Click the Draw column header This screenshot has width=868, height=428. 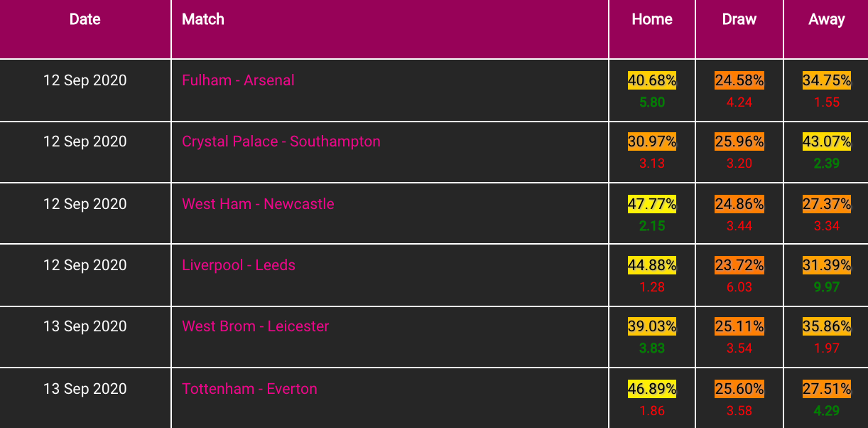(739, 20)
